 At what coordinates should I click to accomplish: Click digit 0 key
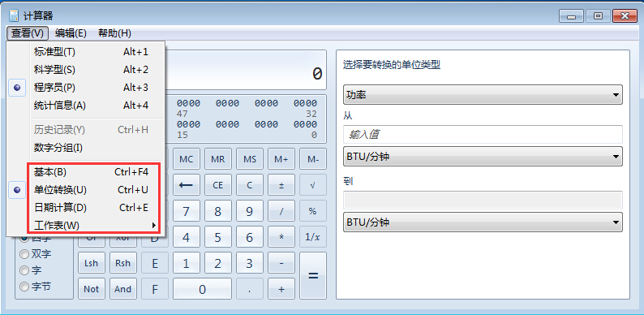click(x=202, y=289)
